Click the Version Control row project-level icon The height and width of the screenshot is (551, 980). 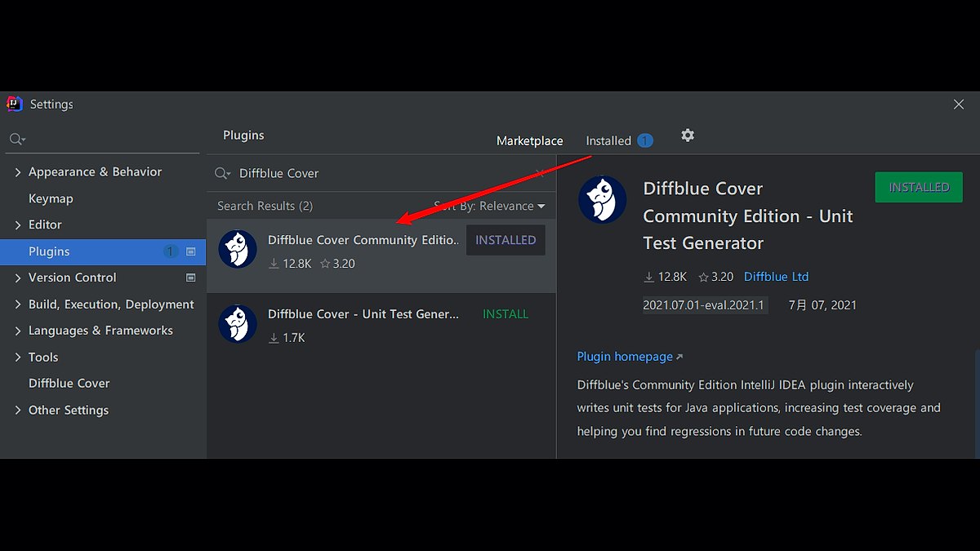pos(191,278)
